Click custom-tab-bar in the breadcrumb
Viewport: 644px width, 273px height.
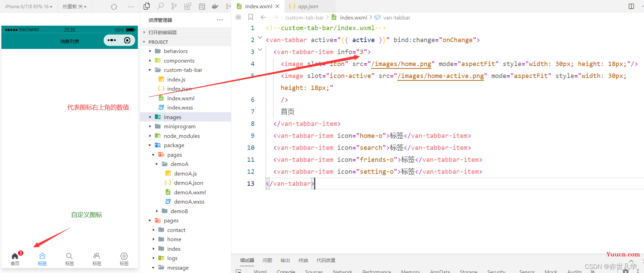coord(304,17)
